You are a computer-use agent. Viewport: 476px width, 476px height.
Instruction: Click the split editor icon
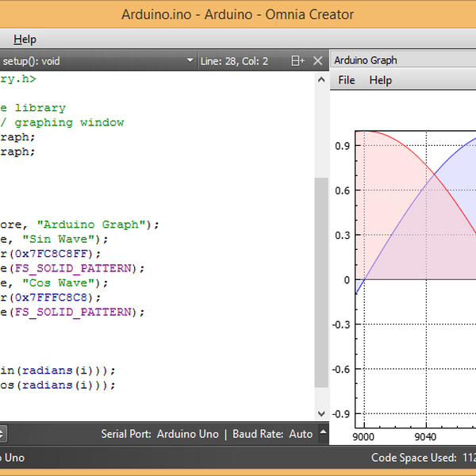(x=297, y=60)
